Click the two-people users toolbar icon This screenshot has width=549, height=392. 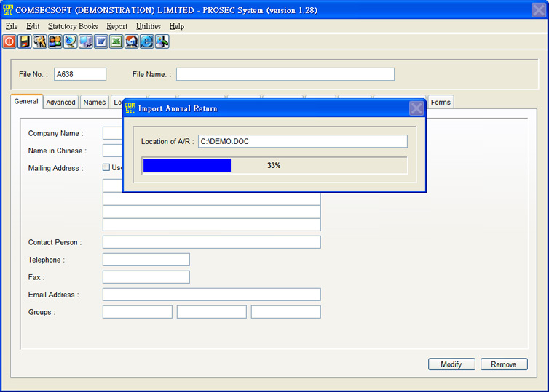55,42
